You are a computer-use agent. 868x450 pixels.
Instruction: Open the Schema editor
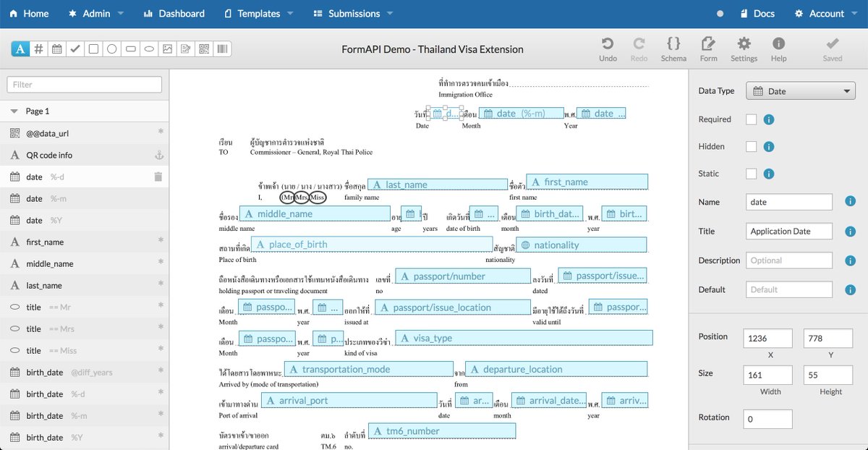click(x=673, y=49)
